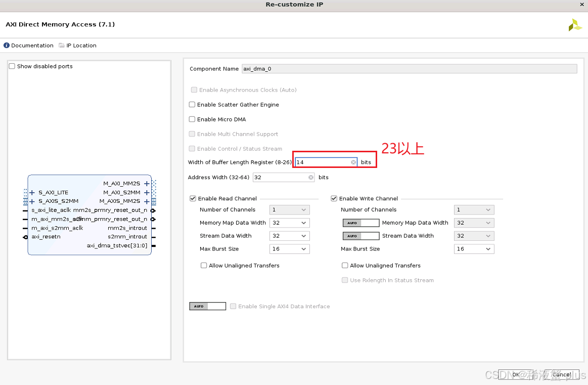Enable Scatter Gather Engine
Image resolution: width=588 pixels, height=385 pixels.
point(192,104)
